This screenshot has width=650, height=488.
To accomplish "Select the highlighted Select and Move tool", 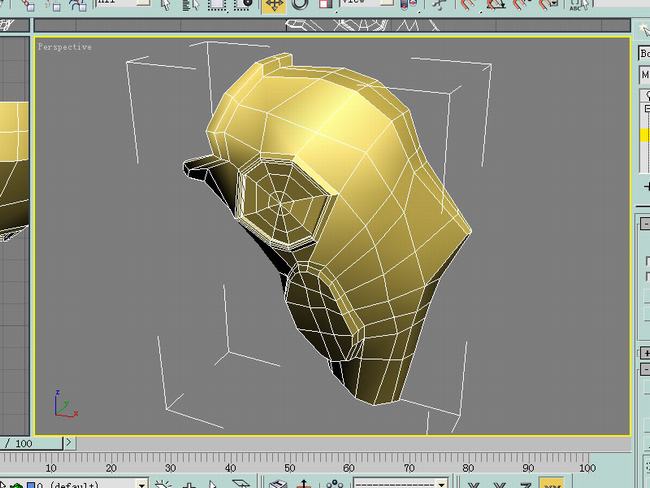I will tap(274, 5).
